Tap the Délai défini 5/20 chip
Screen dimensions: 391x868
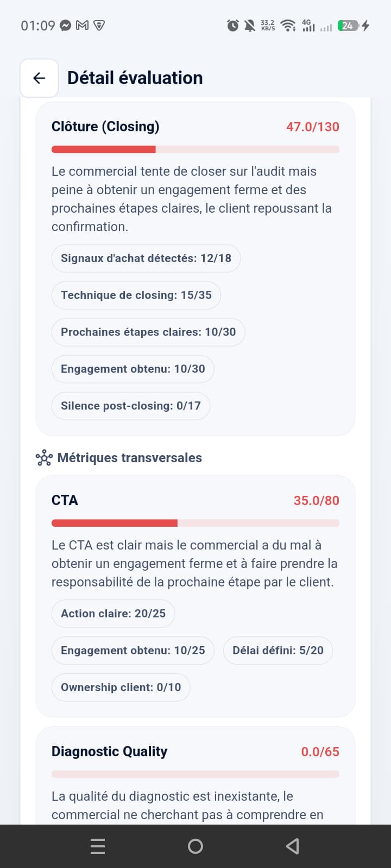(278, 650)
